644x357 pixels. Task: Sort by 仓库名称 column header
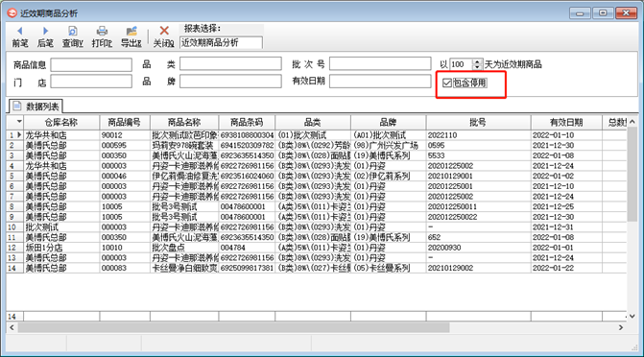61,123
